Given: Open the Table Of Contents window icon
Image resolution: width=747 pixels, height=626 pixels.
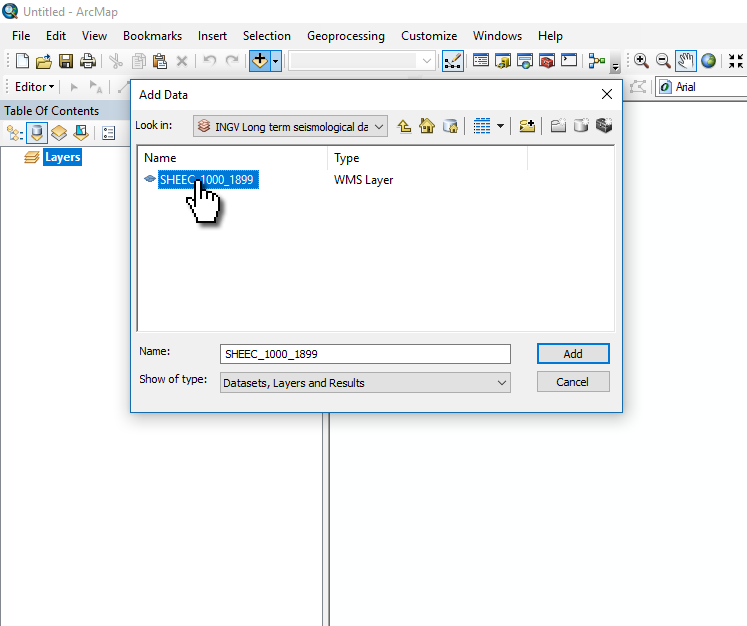Looking at the screenshot, I should pyautogui.click(x=481, y=61).
